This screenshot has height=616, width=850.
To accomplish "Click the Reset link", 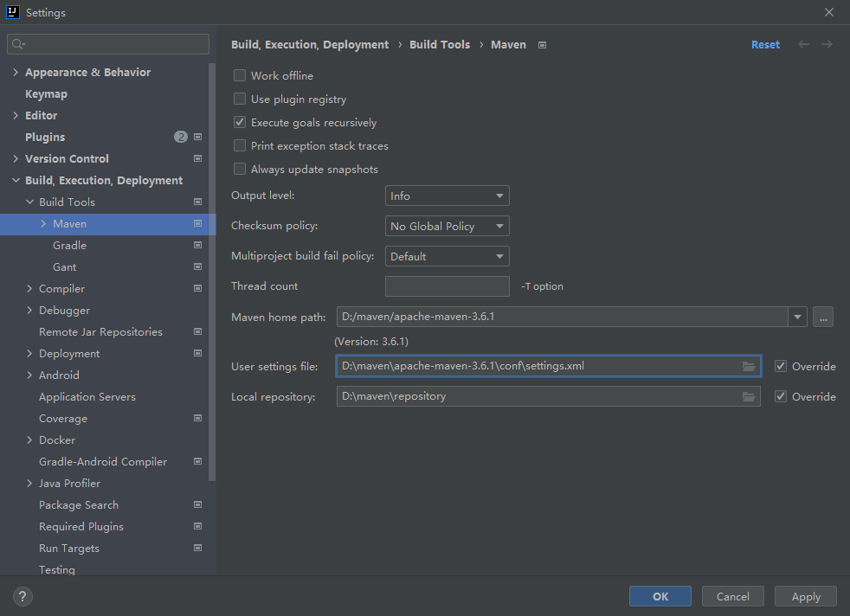I will coord(765,44).
